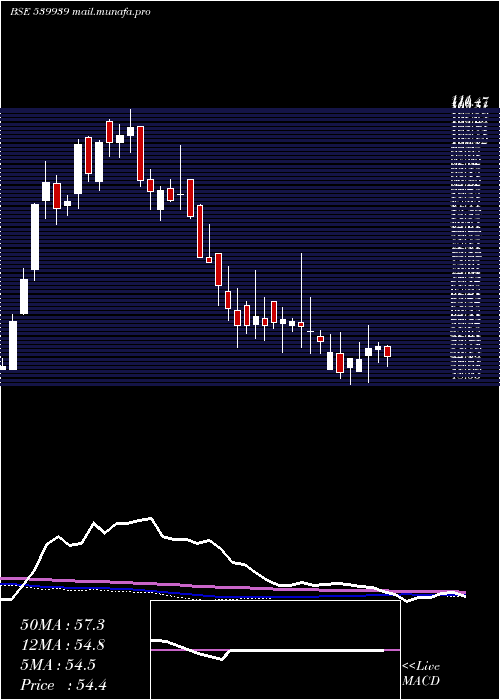The width and height of the screenshot is (500, 700).
Task: Click the top price-axis label 110.47
Action: tap(470, 104)
